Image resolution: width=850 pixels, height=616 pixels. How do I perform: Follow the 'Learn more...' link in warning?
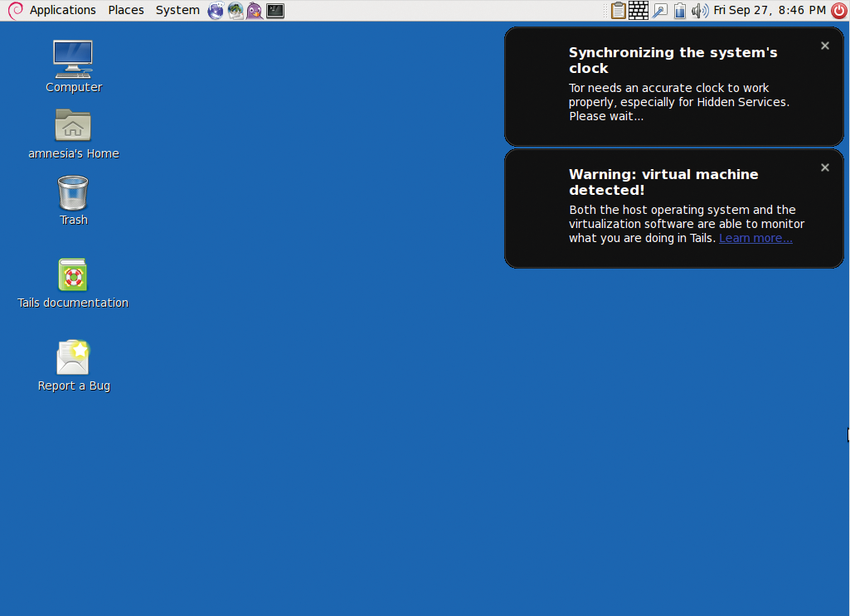[755, 238]
